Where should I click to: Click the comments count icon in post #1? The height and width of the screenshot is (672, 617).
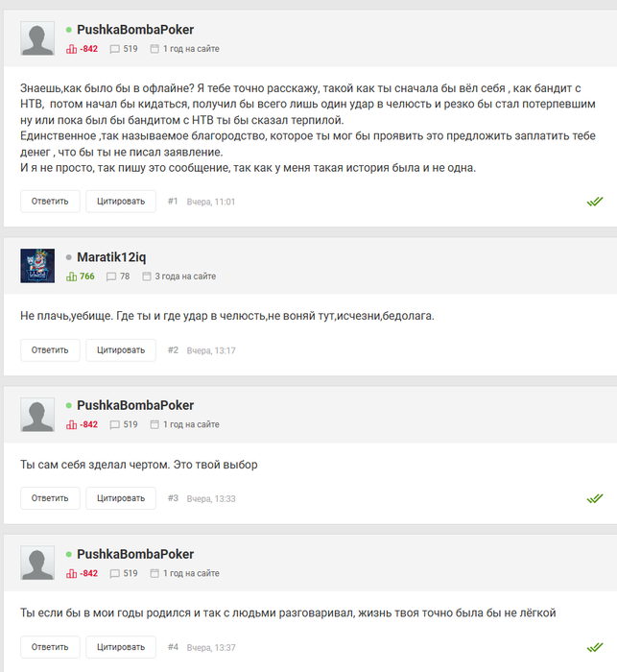pyautogui.click(x=114, y=49)
